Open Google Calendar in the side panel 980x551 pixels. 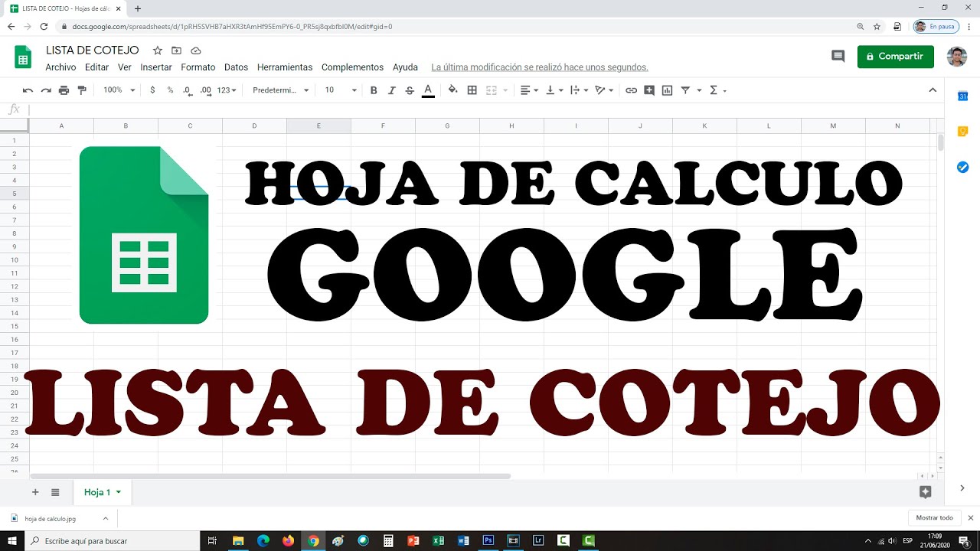point(963,96)
